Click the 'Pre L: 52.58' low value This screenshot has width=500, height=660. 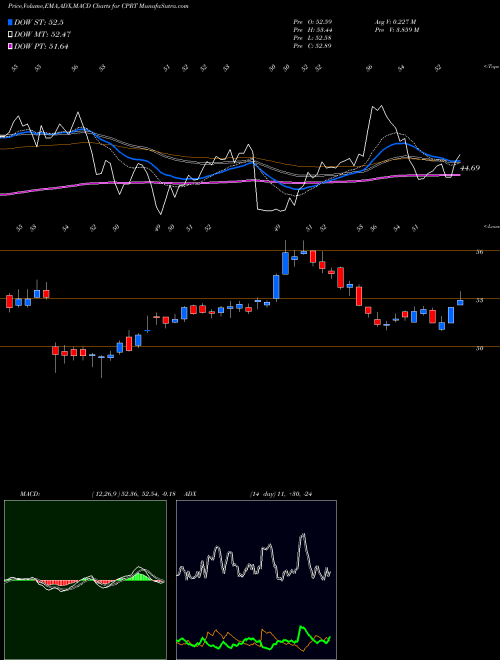[x=312, y=37]
